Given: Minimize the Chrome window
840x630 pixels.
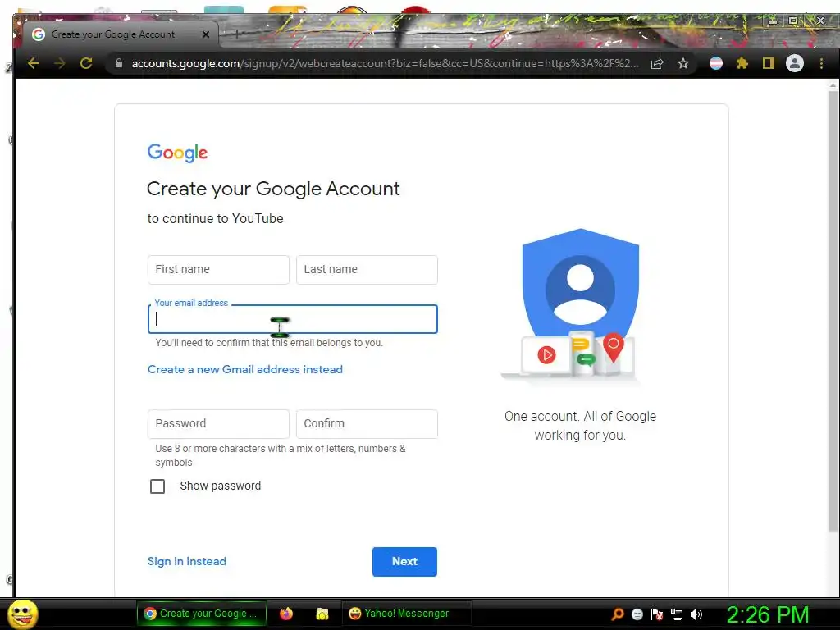Looking at the screenshot, I should [x=773, y=21].
